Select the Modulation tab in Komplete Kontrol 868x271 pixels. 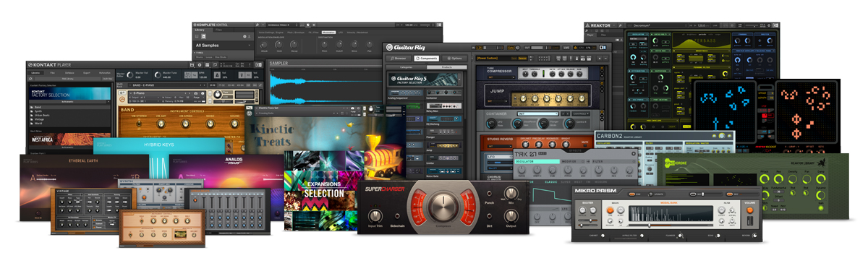[329, 33]
